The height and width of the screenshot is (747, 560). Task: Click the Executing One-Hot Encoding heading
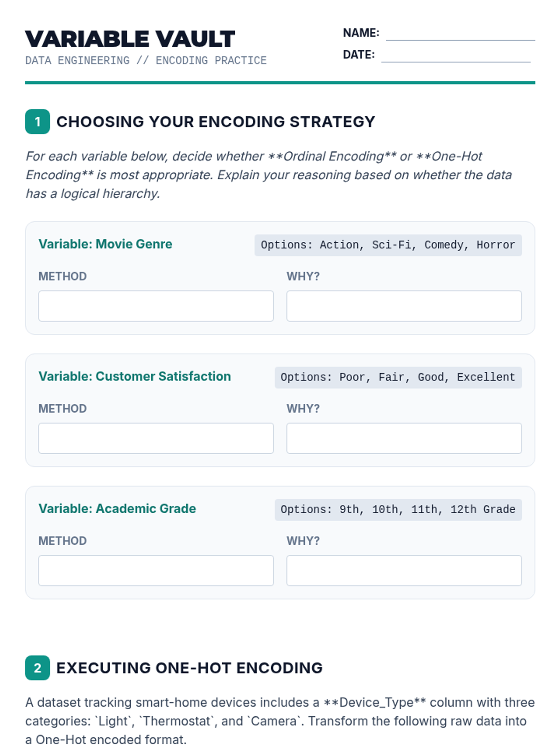[189, 668]
